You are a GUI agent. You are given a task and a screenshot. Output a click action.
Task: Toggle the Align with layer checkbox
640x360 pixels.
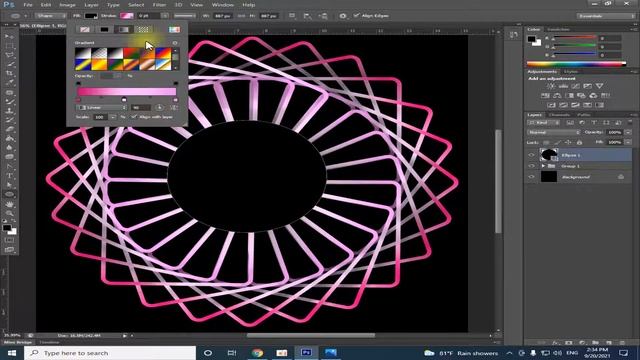point(134,117)
